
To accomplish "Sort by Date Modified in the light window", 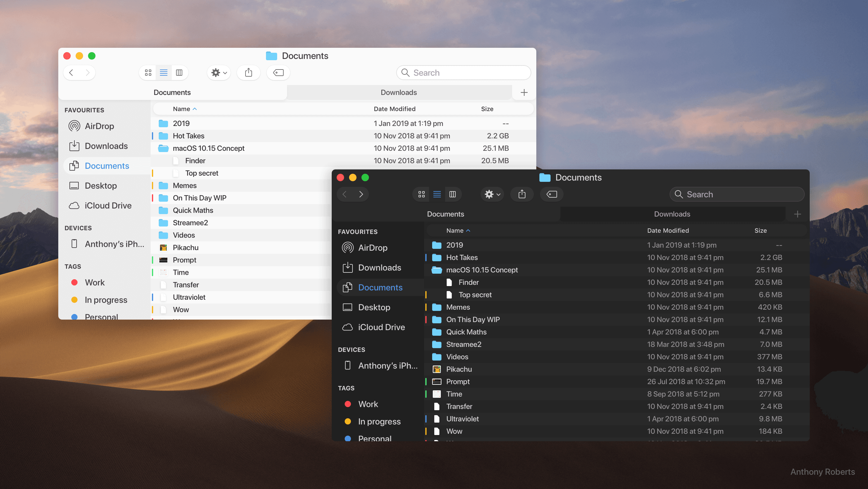I will pyautogui.click(x=395, y=109).
